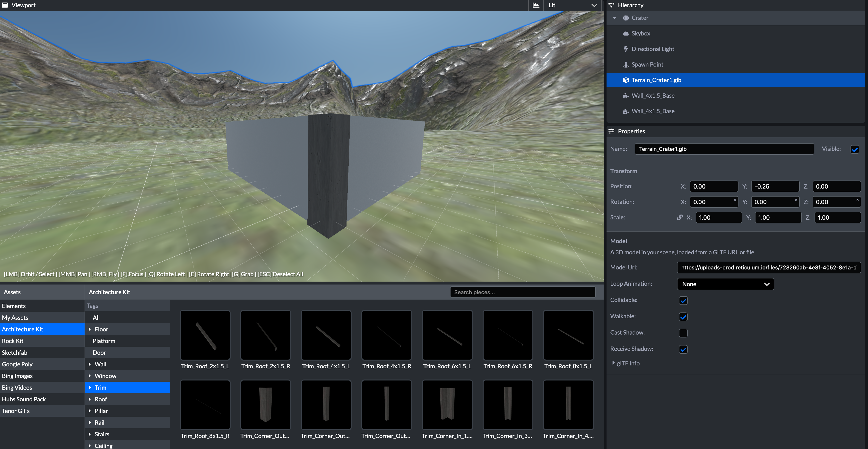This screenshot has height=449, width=868.
Task: Uncheck the Visible checkbox
Action: [x=855, y=149]
